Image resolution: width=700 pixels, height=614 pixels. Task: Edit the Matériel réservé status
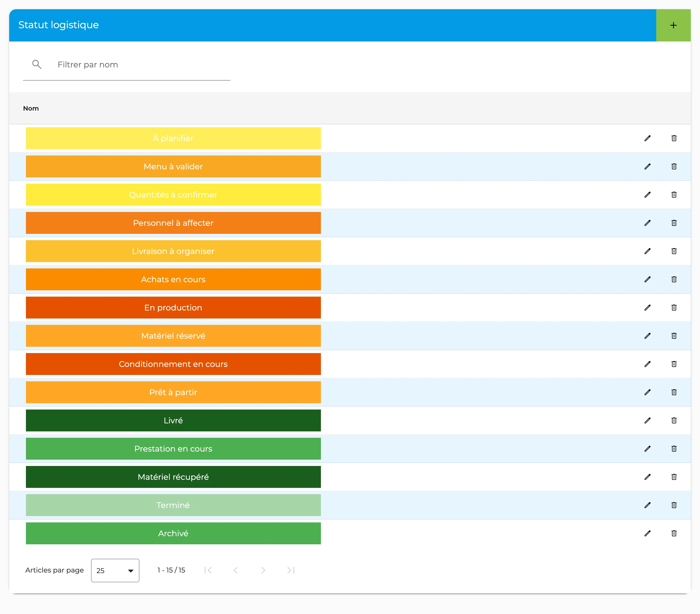point(647,336)
